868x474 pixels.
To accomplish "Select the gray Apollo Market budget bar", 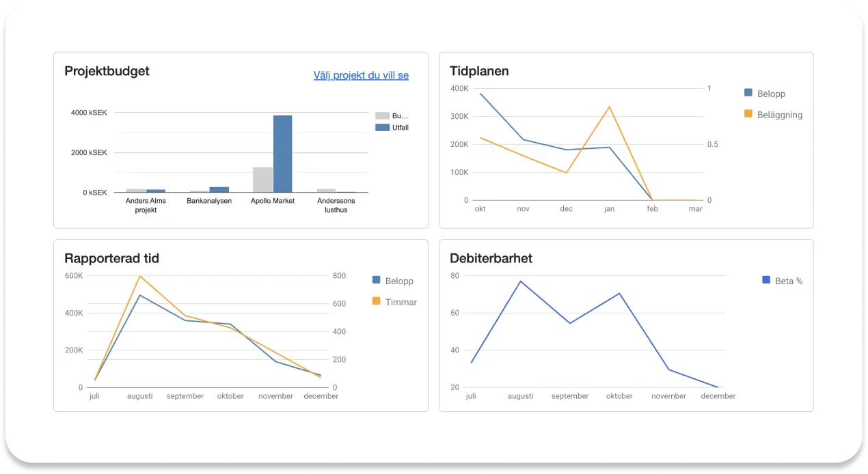I will tap(262, 180).
